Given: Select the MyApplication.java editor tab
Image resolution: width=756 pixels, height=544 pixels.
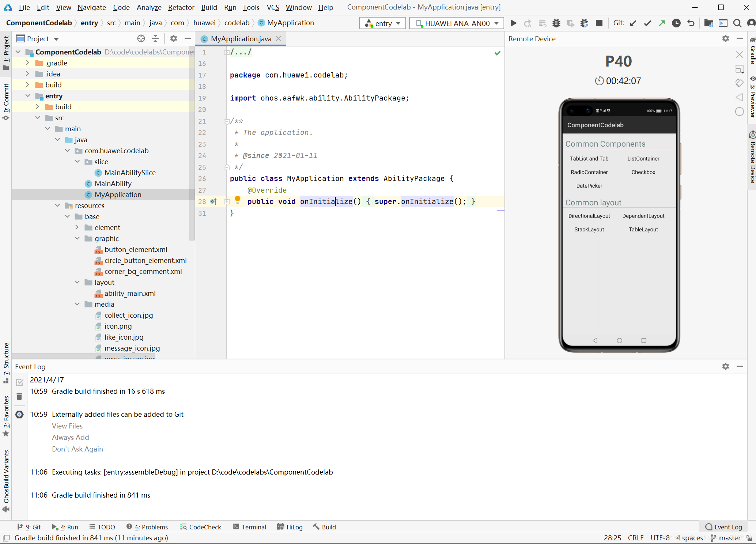Looking at the screenshot, I should pos(241,39).
